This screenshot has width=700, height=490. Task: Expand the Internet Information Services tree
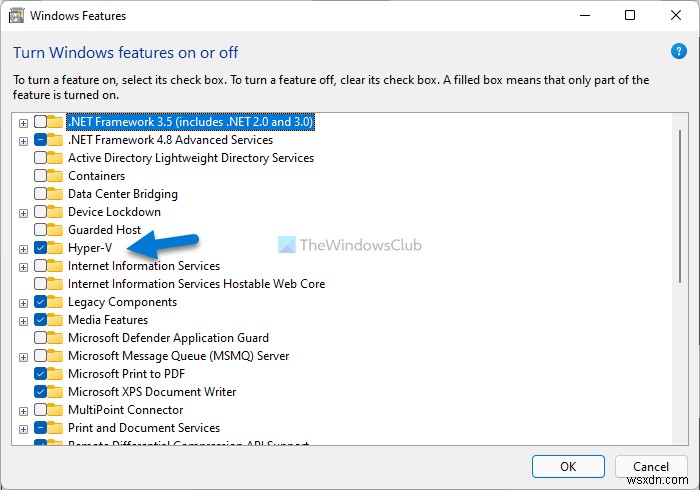pyautogui.click(x=23, y=266)
